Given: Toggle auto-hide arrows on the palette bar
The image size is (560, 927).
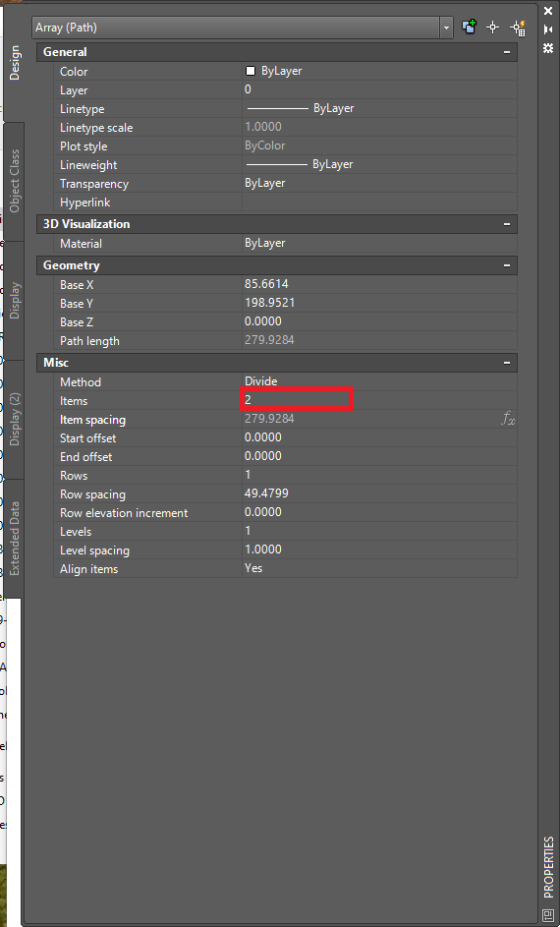Looking at the screenshot, I should (547, 29).
